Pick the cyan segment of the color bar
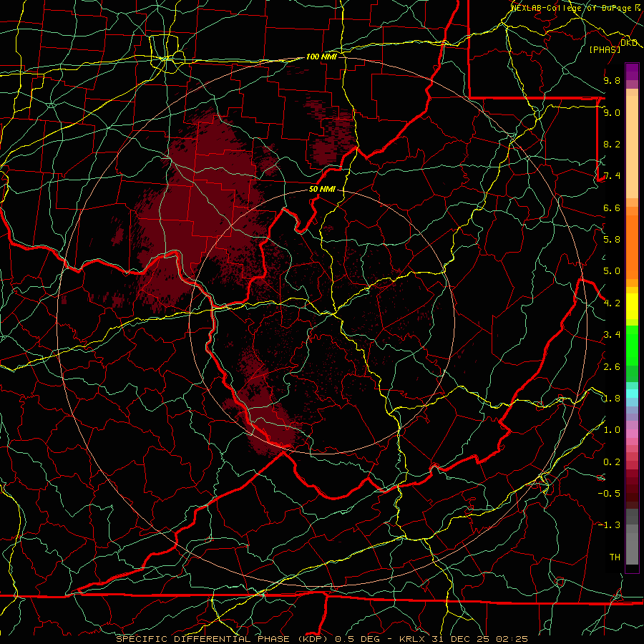The image size is (644, 644). point(632,393)
